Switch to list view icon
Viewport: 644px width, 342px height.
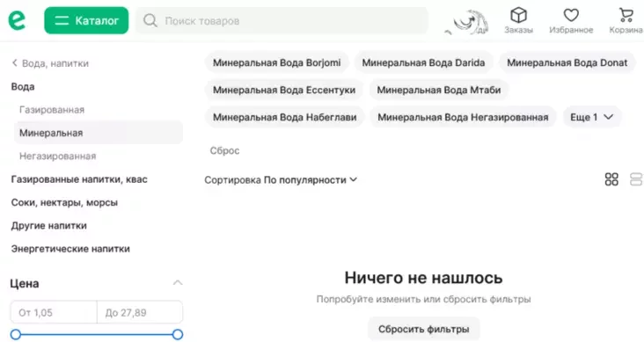pos(636,179)
